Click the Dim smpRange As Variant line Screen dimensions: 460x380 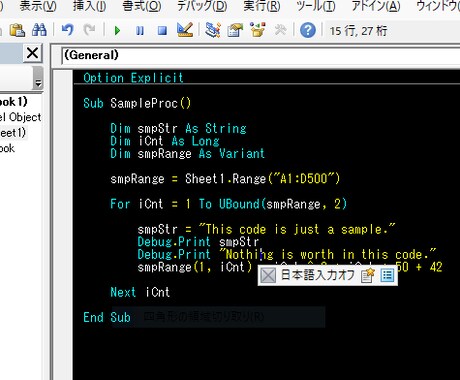[187, 153]
